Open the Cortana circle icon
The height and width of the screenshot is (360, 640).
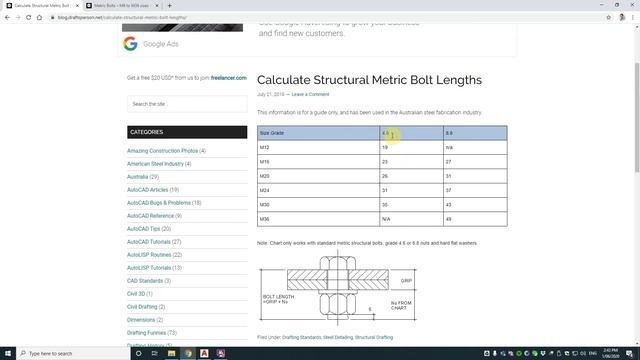coord(138,353)
